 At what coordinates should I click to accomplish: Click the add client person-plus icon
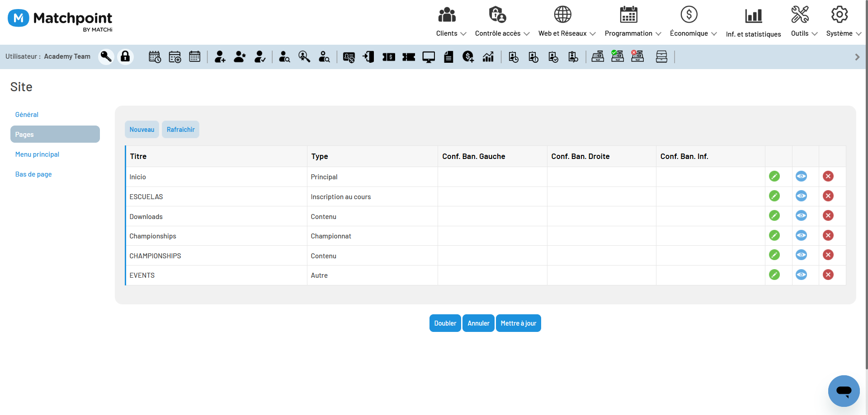[220, 57]
